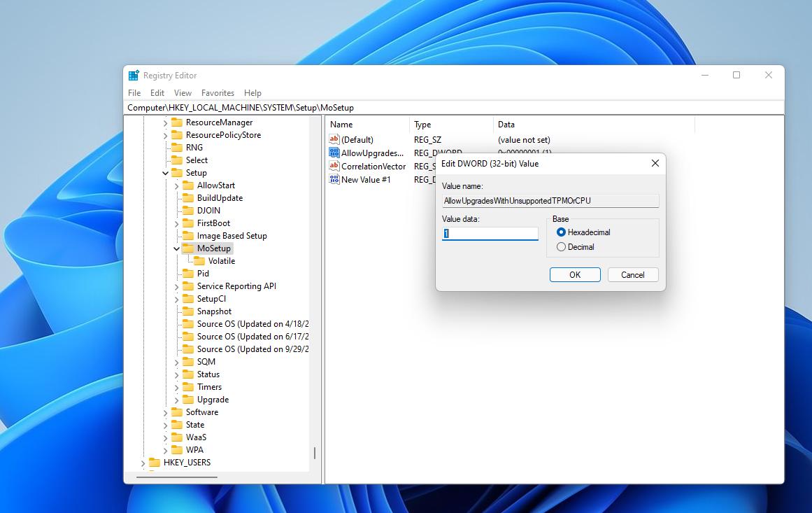Select the Decimal base option
The image size is (812, 513).
pyautogui.click(x=561, y=247)
